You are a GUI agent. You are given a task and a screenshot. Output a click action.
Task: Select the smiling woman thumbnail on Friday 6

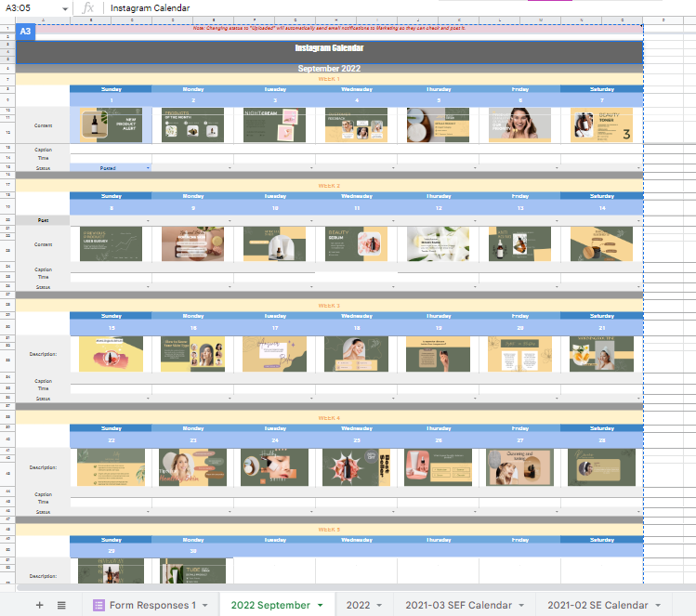pyautogui.click(x=519, y=125)
